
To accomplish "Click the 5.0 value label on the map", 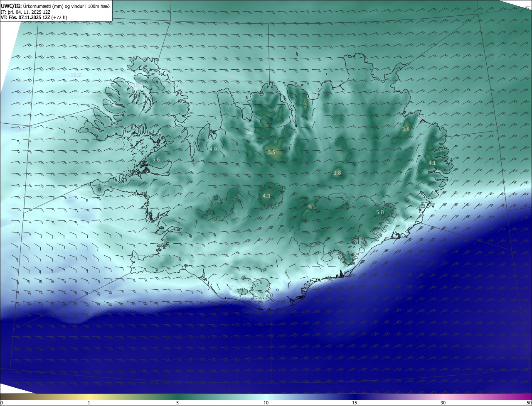I will pos(380,212).
